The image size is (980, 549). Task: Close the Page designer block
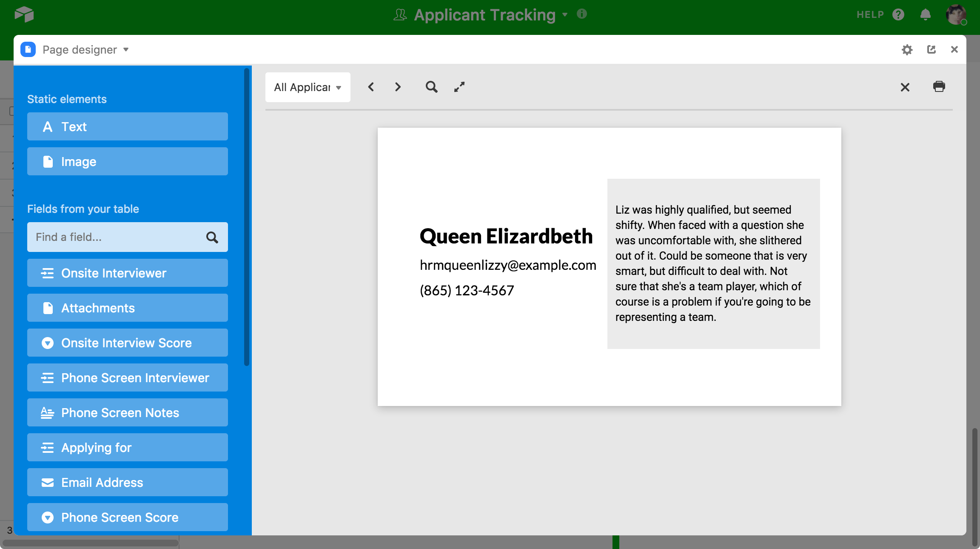click(954, 49)
